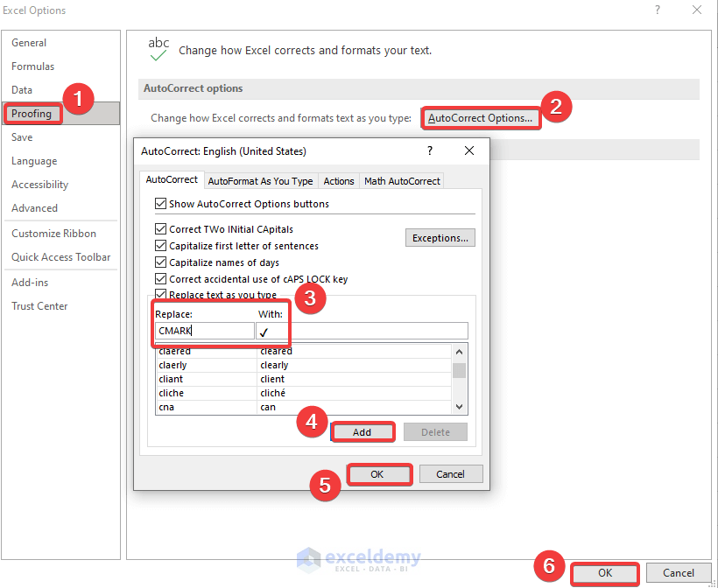The height and width of the screenshot is (588, 718).
Task: Open the Exceptions dialog
Action: [x=440, y=238]
